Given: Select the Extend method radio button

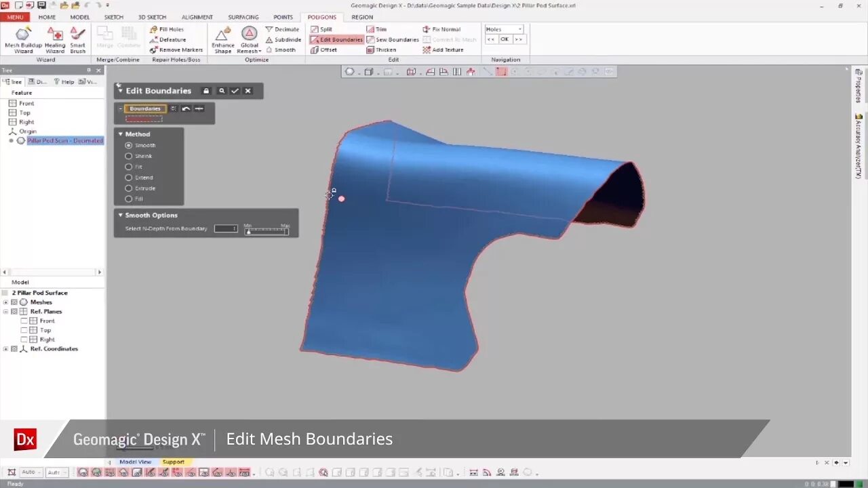Looking at the screenshot, I should coord(128,178).
